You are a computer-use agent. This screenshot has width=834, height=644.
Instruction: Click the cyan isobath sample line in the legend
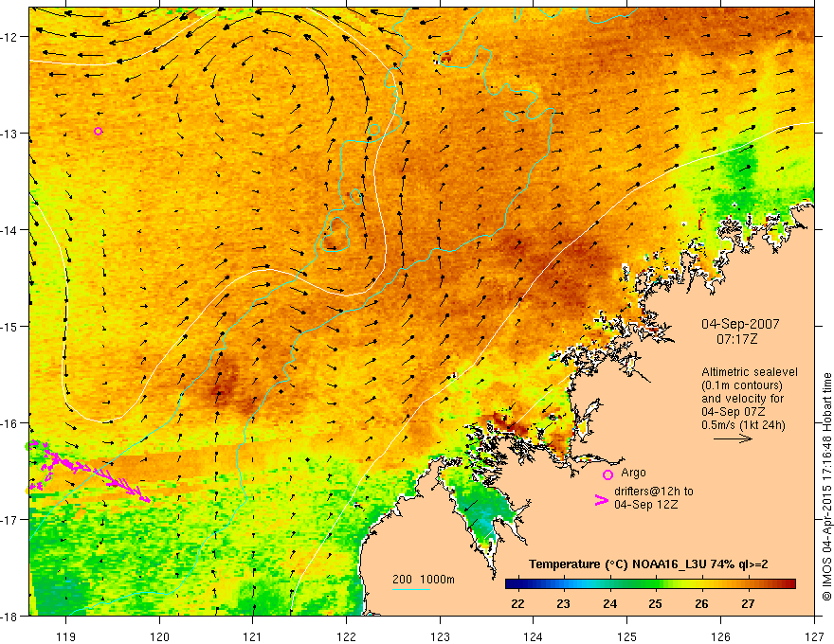pos(411,589)
